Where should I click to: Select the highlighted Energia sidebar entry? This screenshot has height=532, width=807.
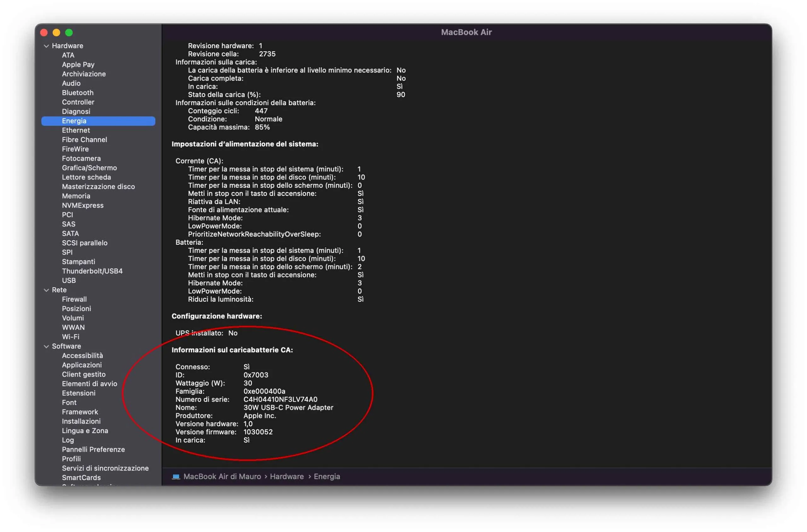pos(74,121)
